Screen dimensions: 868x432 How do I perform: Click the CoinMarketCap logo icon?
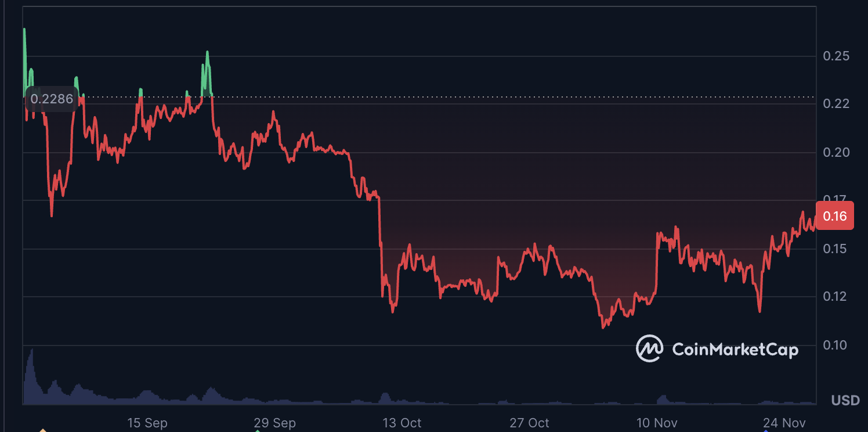pyautogui.click(x=650, y=348)
